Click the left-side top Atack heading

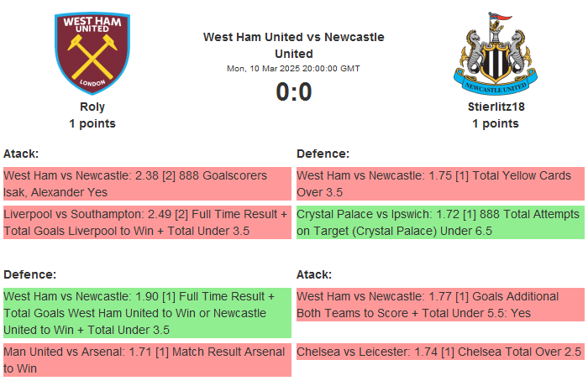tap(21, 154)
